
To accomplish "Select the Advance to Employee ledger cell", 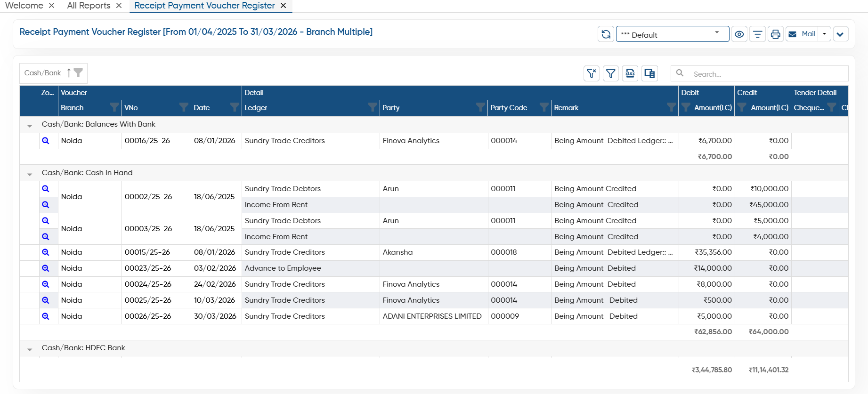I will (311, 268).
